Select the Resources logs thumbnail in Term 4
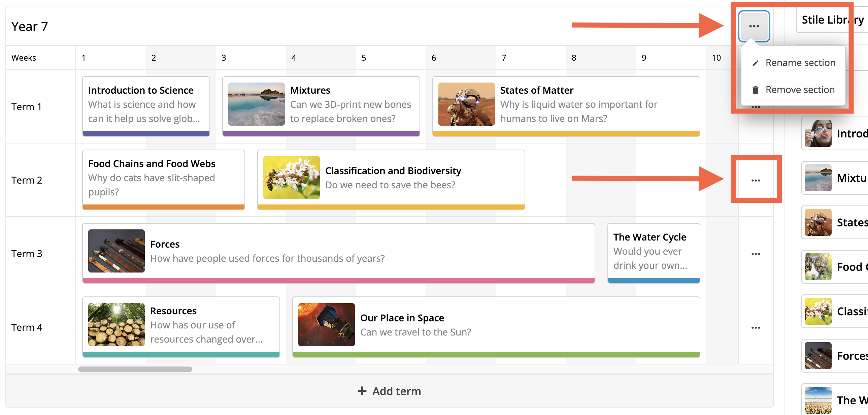The image size is (868, 415). [116, 324]
